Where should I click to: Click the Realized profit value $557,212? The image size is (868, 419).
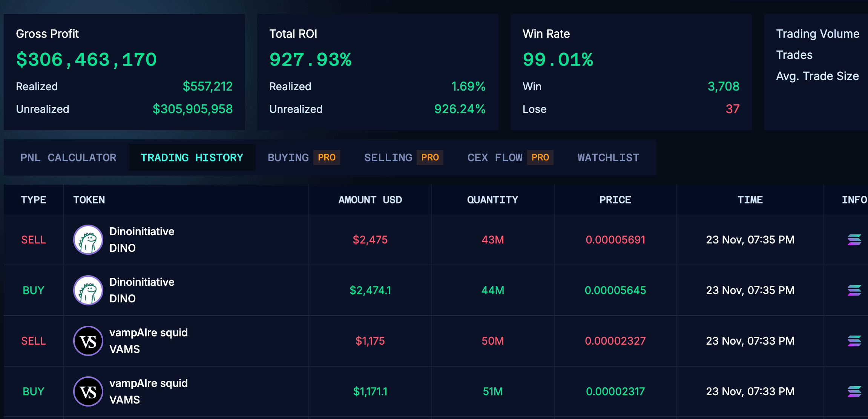[208, 86]
